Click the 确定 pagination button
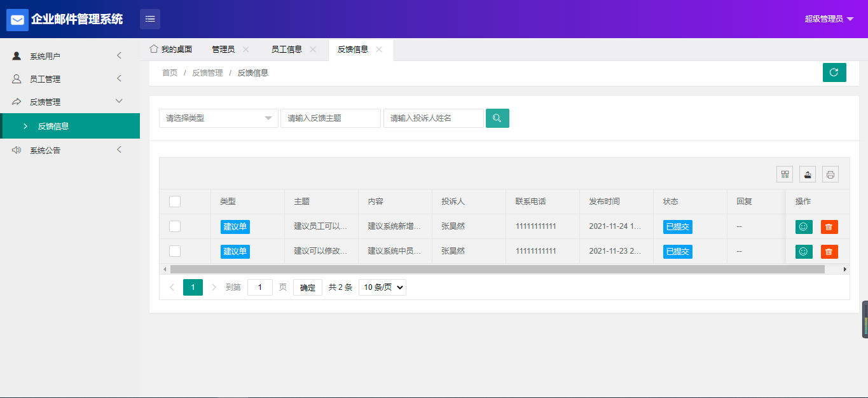 tap(308, 287)
